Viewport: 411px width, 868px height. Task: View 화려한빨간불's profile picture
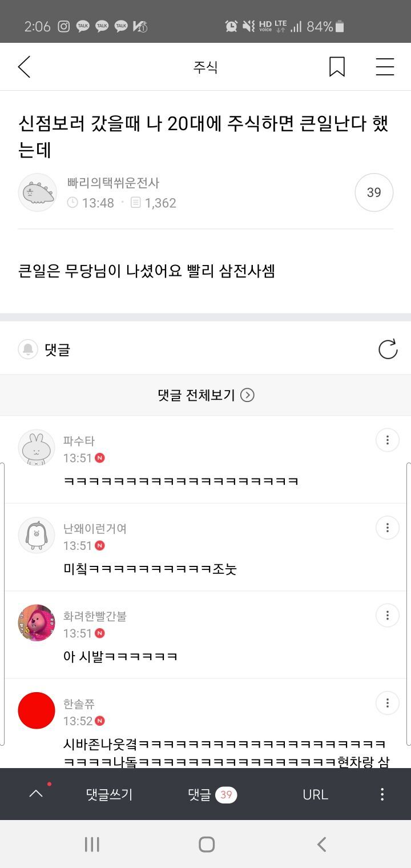pos(37,623)
